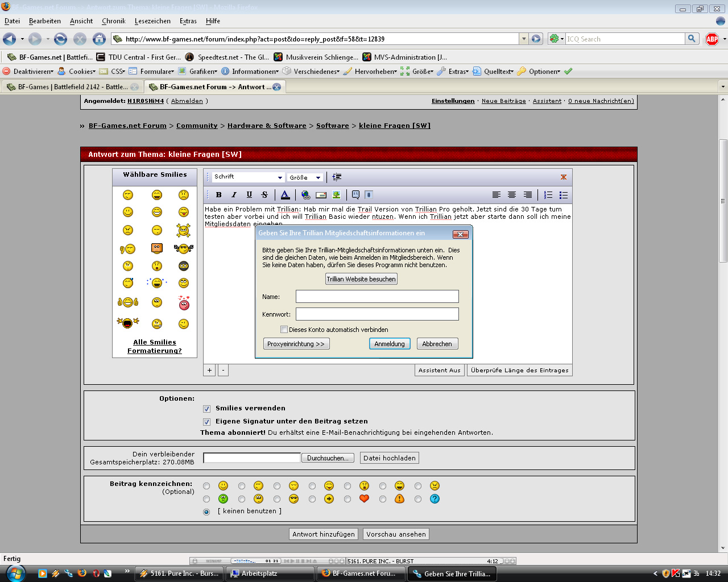Open the Windows Start menu orb
The width and height of the screenshot is (728, 582).
pos(15,573)
